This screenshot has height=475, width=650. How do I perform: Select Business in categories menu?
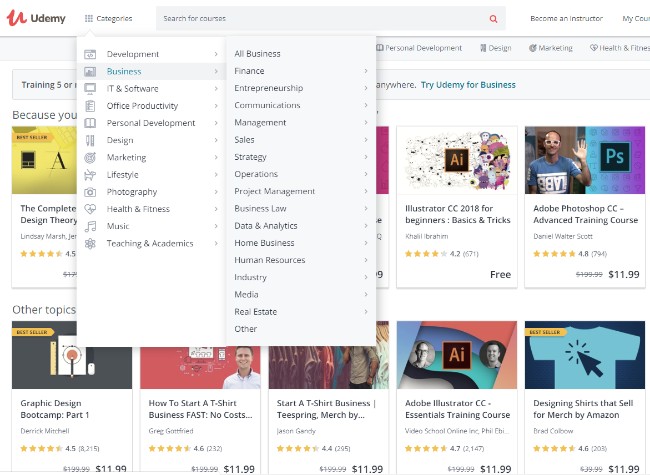coord(151,72)
